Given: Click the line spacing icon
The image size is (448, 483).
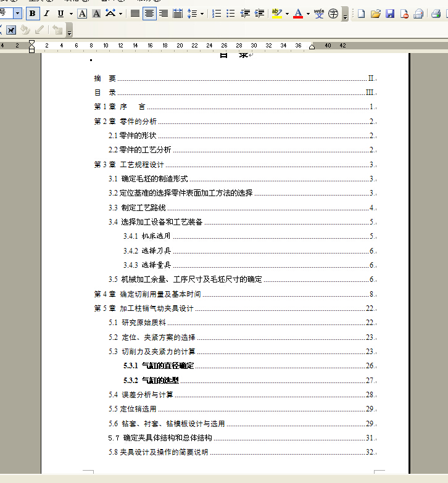Looking at the screenshot, I should pos(192,14).
